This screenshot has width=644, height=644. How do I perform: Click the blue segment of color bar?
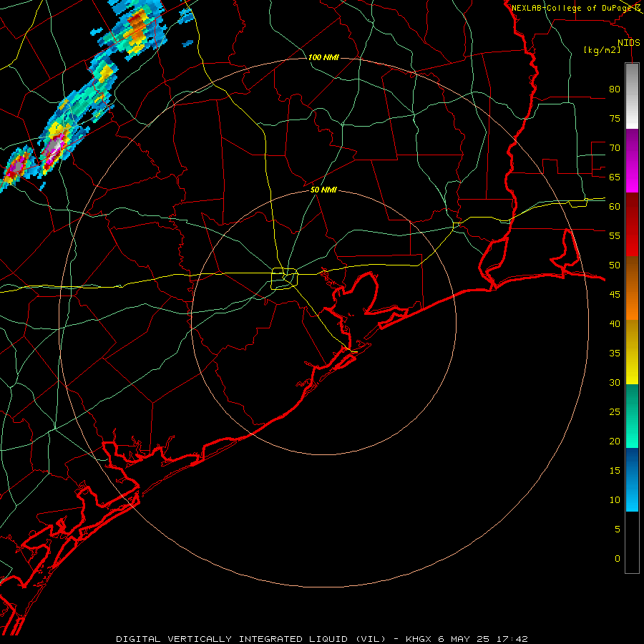pyautogui.click(x=632, y=479)
